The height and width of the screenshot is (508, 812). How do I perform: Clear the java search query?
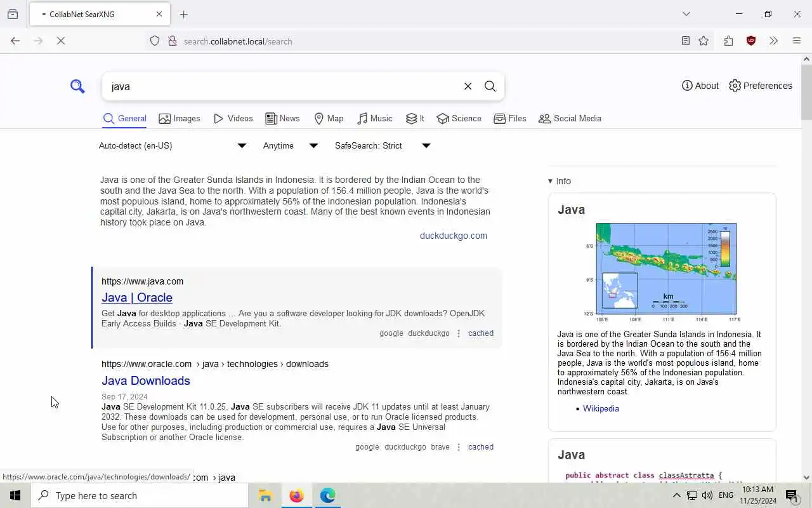(x=468, y=86)
